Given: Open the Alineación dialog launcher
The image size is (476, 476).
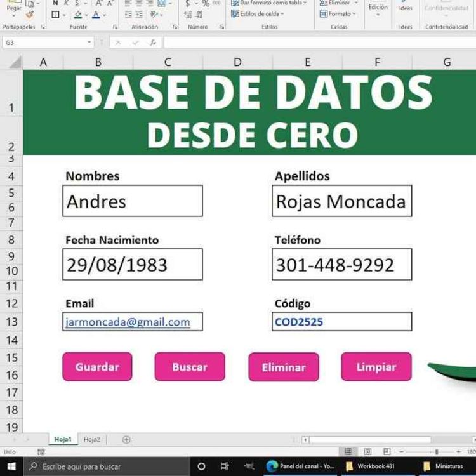Looking at the screenshot, I should pos(175,27).
